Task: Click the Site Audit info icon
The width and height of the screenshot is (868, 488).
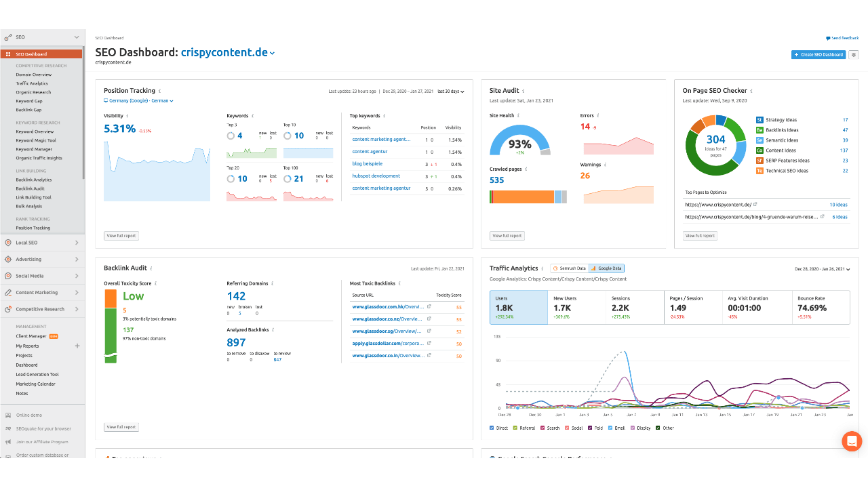Action: (525, 91)
